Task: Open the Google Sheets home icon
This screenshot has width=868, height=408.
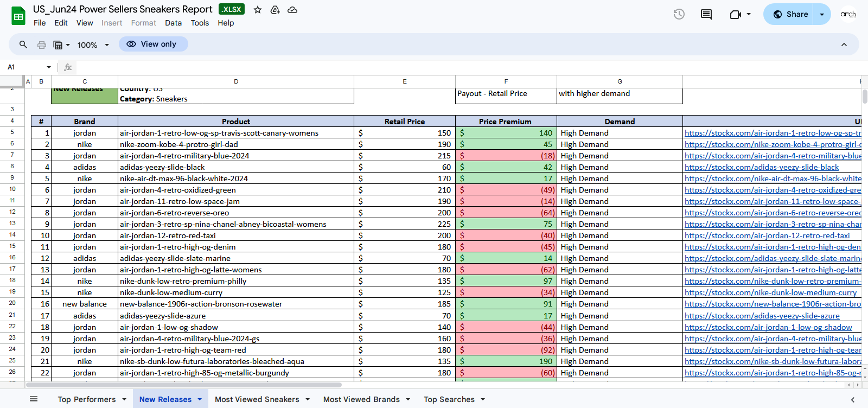Action: pos(18,16)
